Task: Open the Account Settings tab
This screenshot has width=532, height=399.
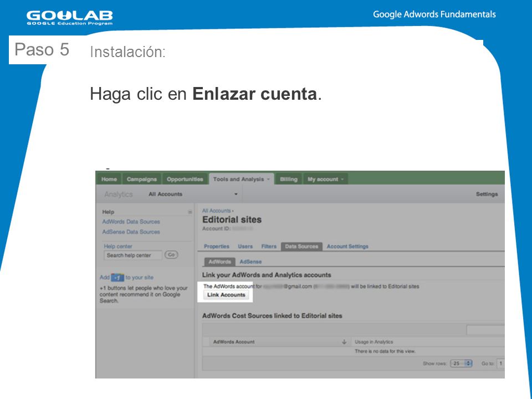Action: tap(347, 246)
